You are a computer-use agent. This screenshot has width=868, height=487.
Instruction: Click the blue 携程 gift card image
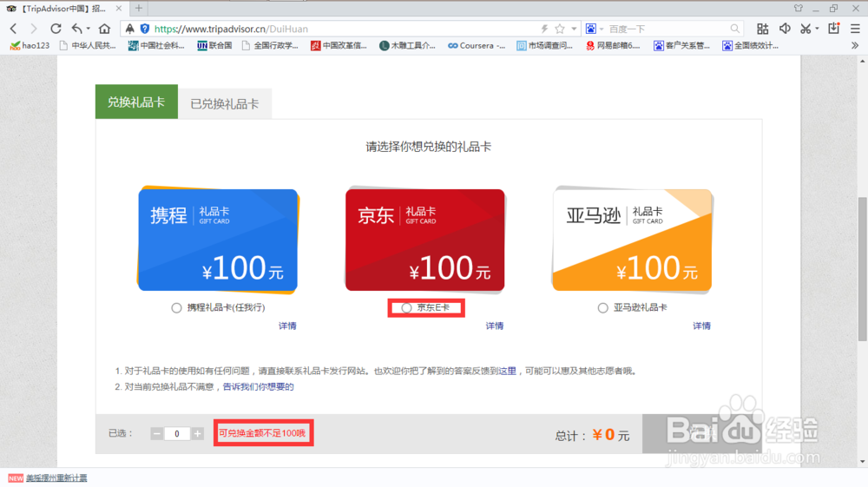click(218, 239)
